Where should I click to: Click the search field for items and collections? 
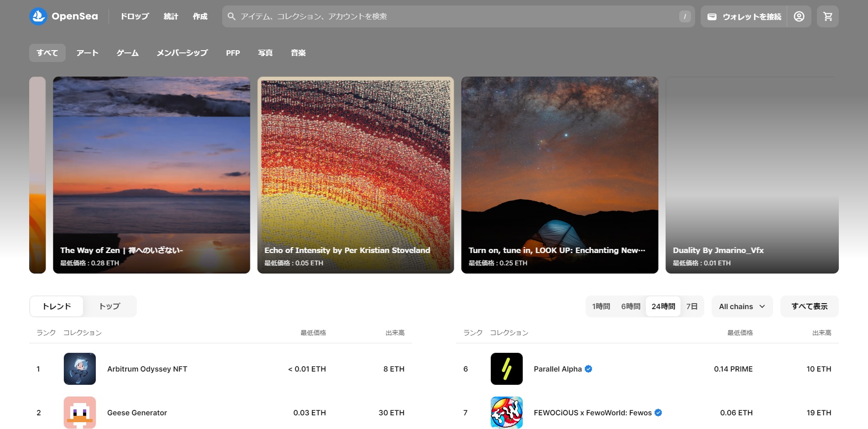(456, 16)
